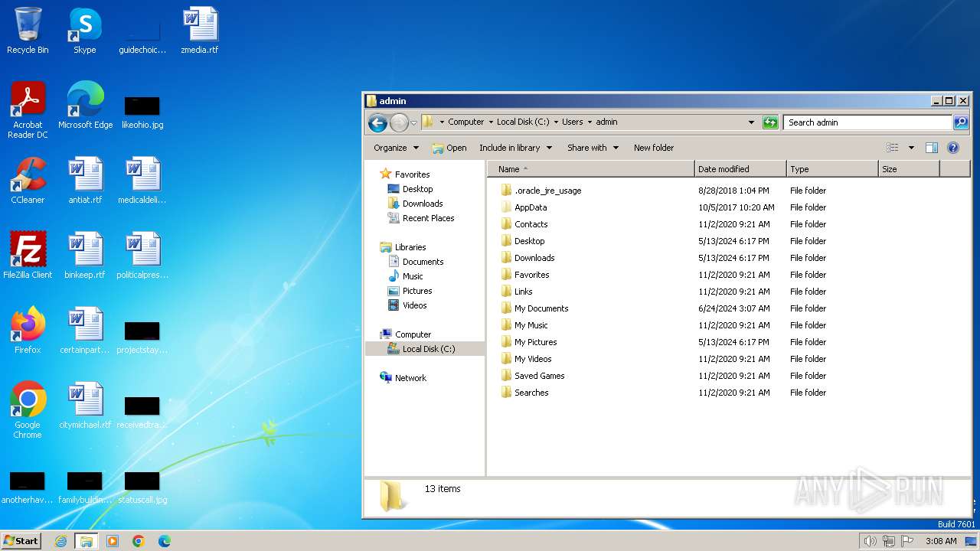Click the Explorer Back arrow button

coord(377,122)
